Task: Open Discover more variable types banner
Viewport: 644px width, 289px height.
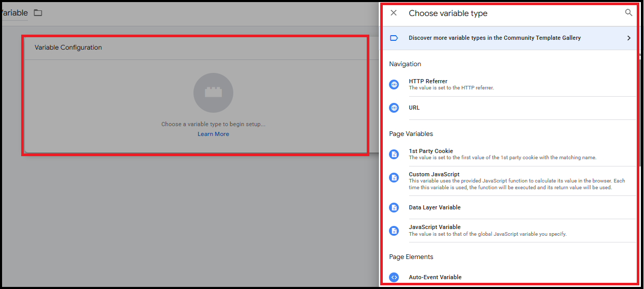Action: coord(495,38)
